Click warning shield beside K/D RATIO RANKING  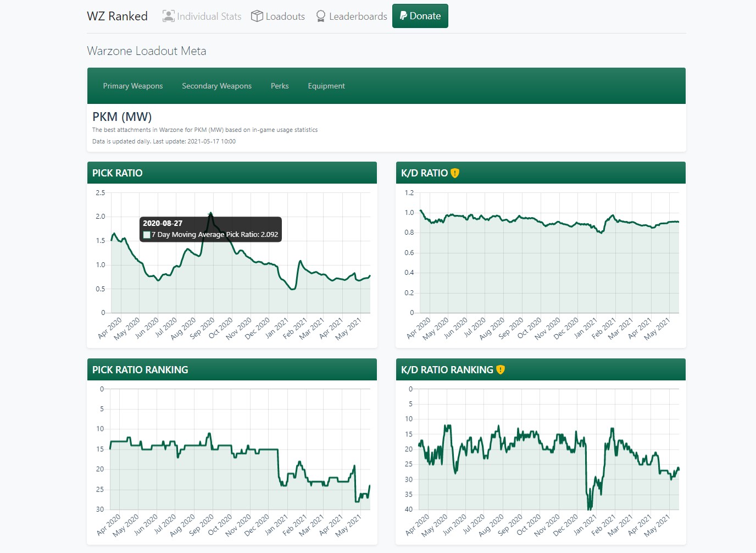(501, 370)
